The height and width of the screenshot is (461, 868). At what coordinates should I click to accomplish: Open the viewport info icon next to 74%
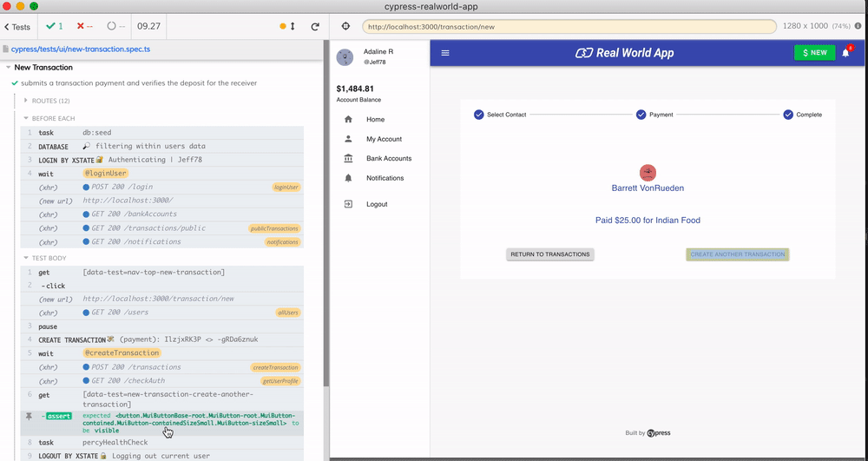[x=858, y=26]
